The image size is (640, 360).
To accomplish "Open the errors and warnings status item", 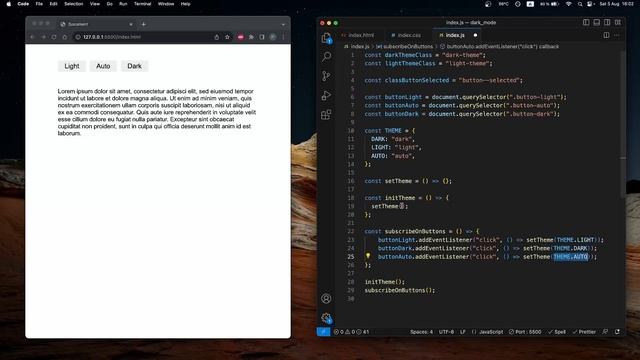I will [351, 332].
